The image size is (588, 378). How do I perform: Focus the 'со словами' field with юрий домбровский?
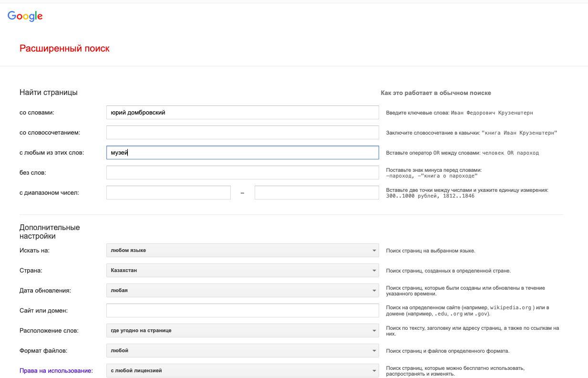coord(242,113)
